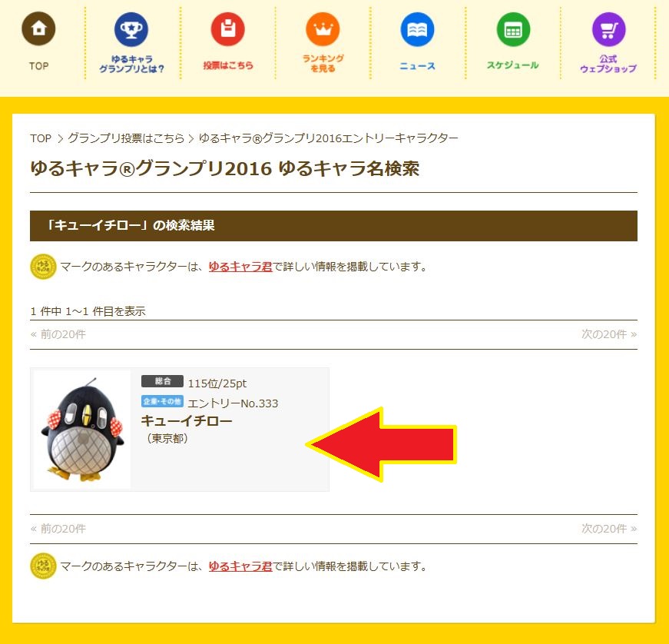Viewport: 669px width, 644px height.
Task: Click the red ballot box voting icon
Action: (x=228, y=29)
